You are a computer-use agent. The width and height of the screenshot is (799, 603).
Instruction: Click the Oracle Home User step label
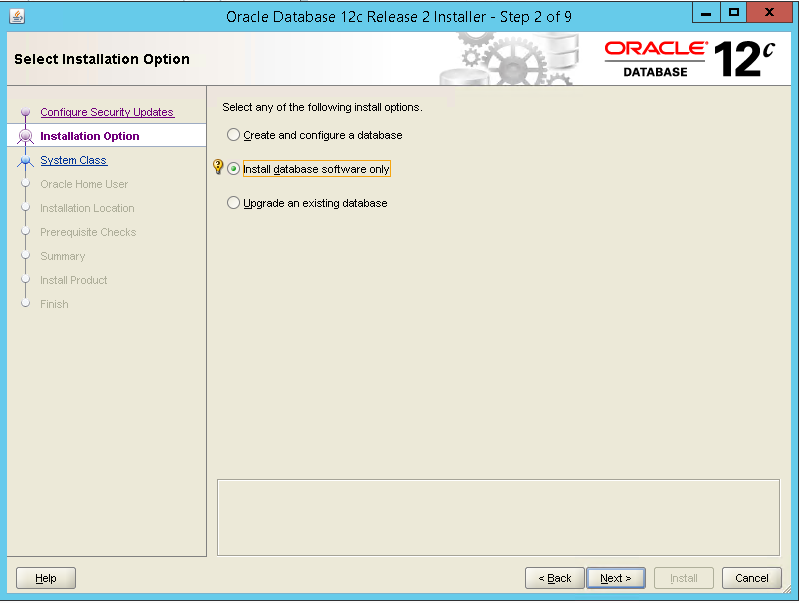pyautogui.click(x=84, y=184)
